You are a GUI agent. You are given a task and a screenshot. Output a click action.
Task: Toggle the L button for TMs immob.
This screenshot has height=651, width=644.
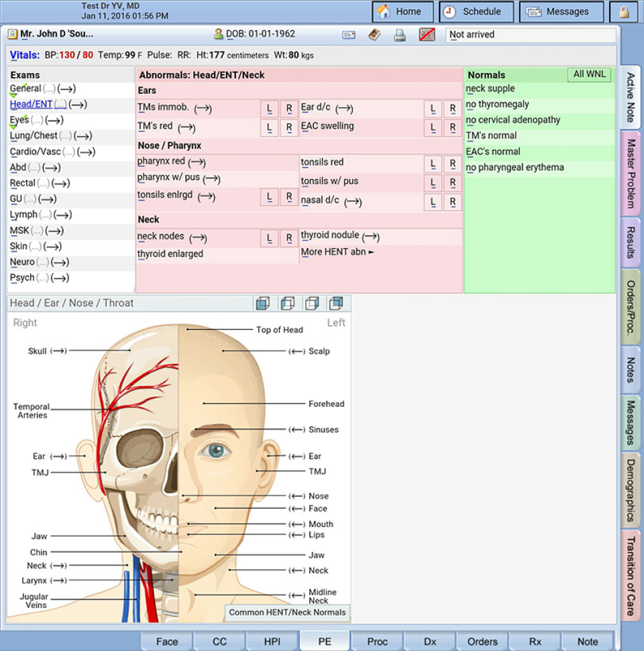270,108
